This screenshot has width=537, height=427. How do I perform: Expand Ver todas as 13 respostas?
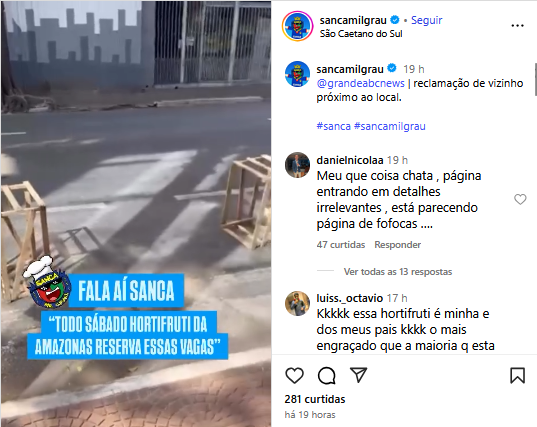(398, 272)
